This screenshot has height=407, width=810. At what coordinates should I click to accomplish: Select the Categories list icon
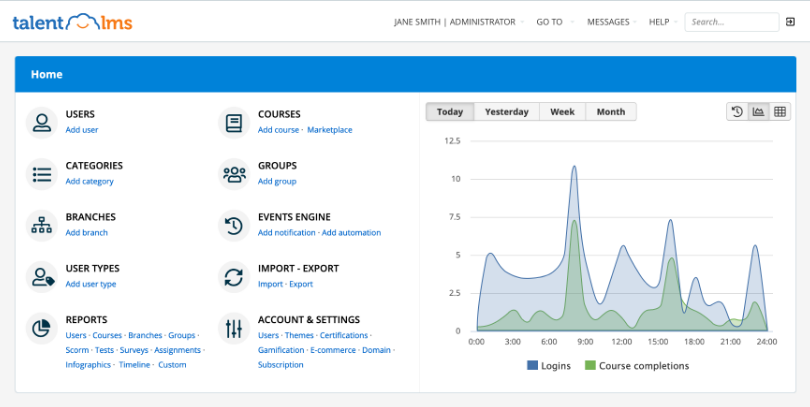pos(41,174)
